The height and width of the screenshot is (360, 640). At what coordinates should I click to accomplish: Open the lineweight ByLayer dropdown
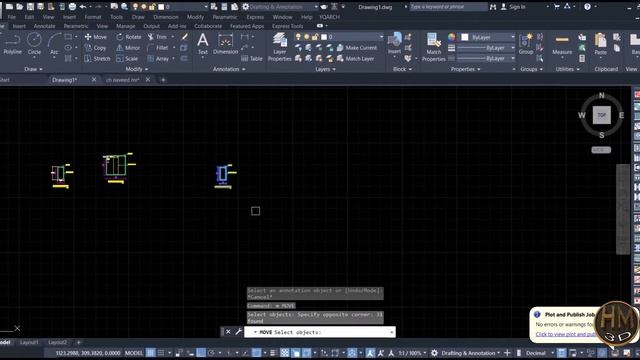point(486,48)
